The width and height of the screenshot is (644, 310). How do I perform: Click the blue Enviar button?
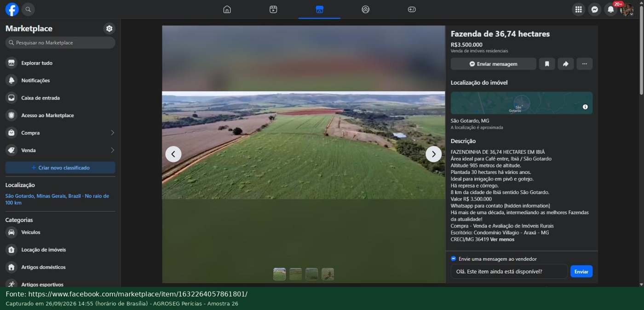pos(581,271)
